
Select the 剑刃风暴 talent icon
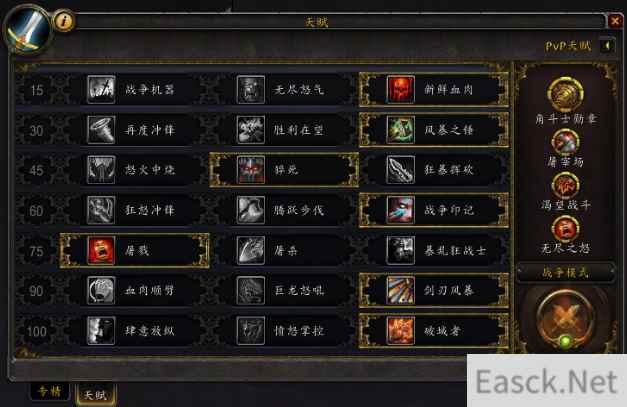[401, 290]
